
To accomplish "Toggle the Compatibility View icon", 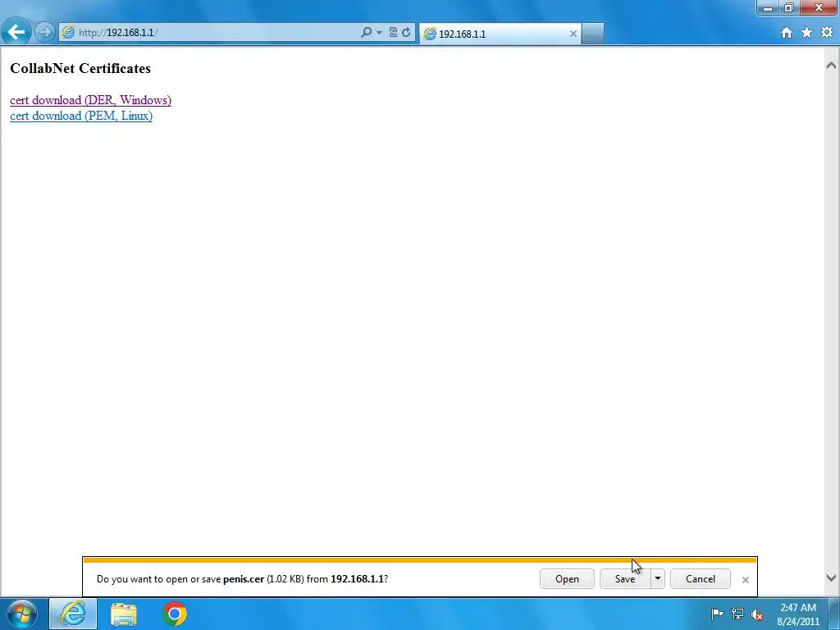I will coord(393,32).
